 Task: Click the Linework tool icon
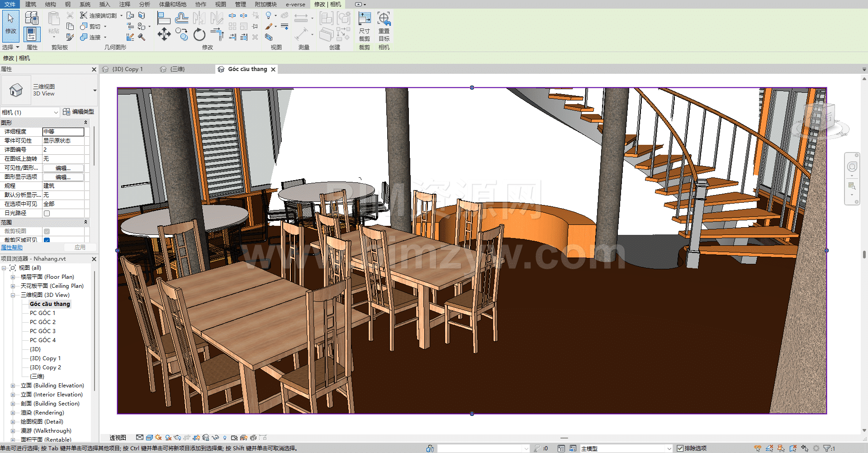[285, 26]
